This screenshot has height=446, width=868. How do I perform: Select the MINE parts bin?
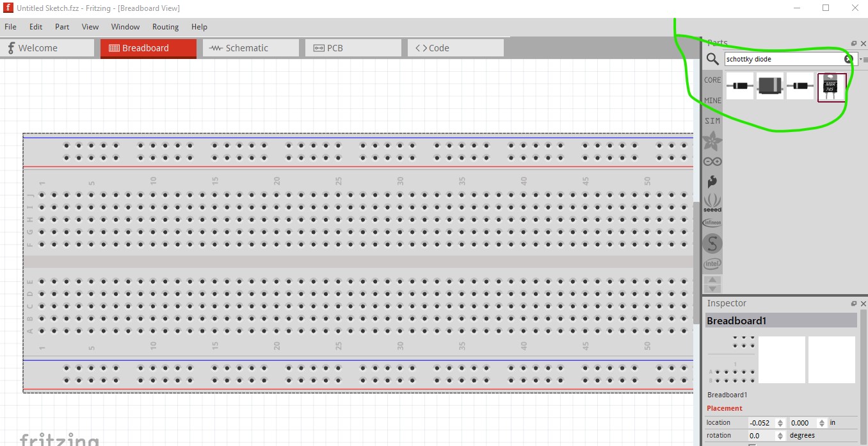point(712,101)
